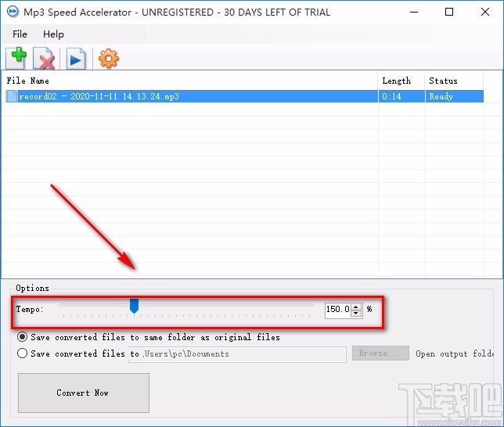The width and height of the screenshot is (504, 427).
Task: Click the app logo icon in title bar
Action: (13, 12)
